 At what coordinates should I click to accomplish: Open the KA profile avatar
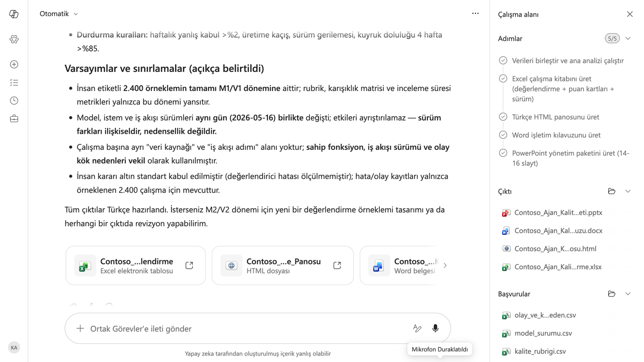[14, 347]
